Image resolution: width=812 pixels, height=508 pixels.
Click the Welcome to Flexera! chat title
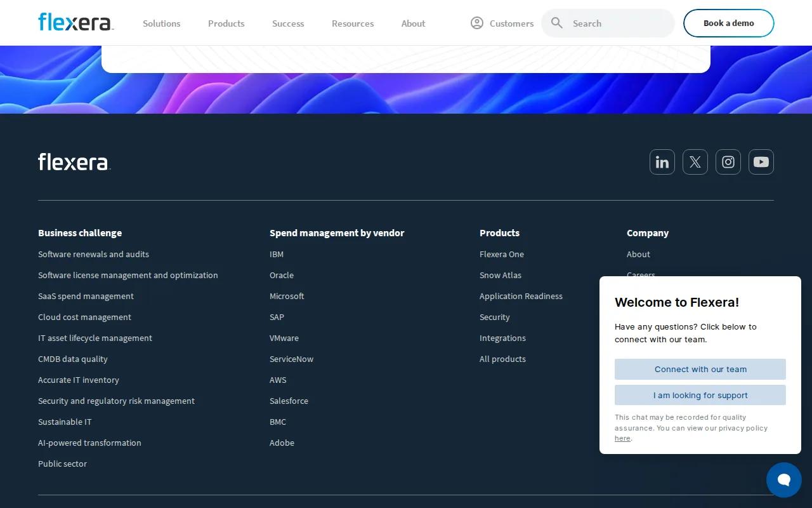[x=677, y=302]
